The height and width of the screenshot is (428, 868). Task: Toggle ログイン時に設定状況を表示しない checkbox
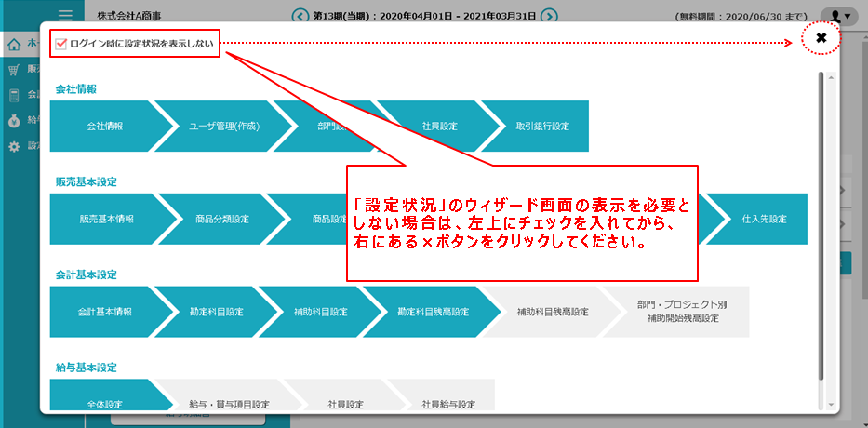tap(61, 43)
